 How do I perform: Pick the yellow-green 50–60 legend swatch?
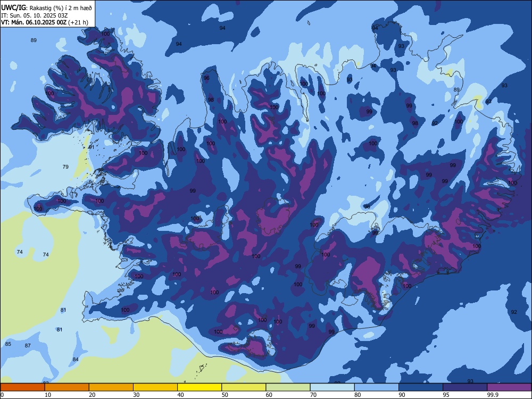tap(244, 387)
